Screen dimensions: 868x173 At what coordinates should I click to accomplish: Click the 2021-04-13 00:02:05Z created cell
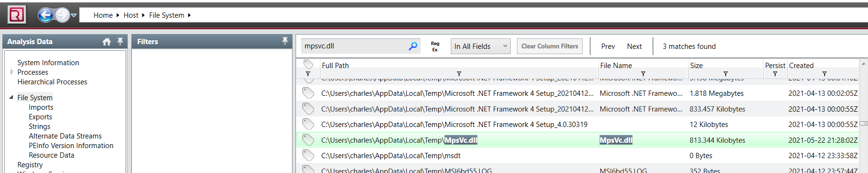(823, 93)
